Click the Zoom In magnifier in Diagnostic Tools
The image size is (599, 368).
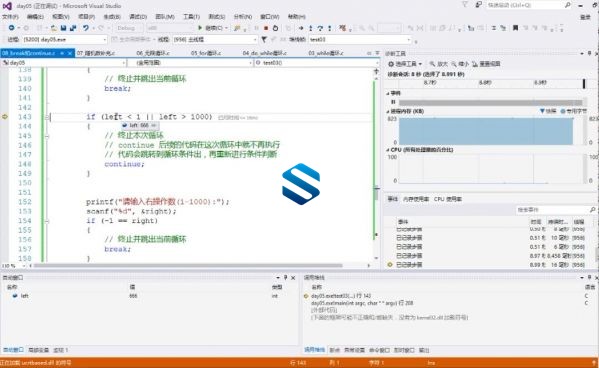pyautogui.click(x=432, y=64)
